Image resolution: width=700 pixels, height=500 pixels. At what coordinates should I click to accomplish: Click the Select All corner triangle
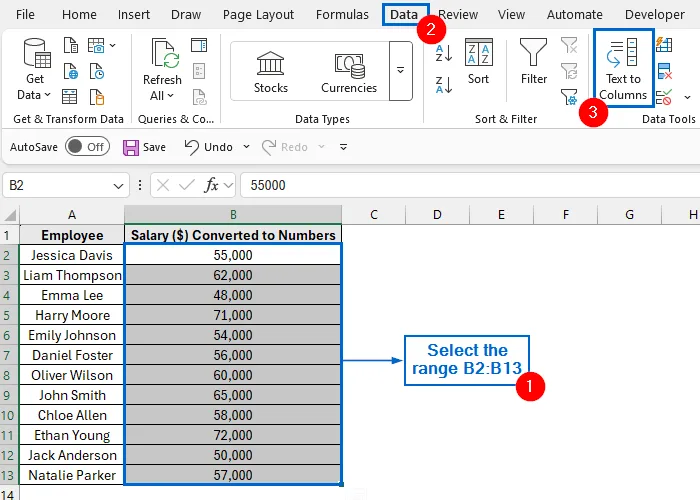tap(10, 215)
